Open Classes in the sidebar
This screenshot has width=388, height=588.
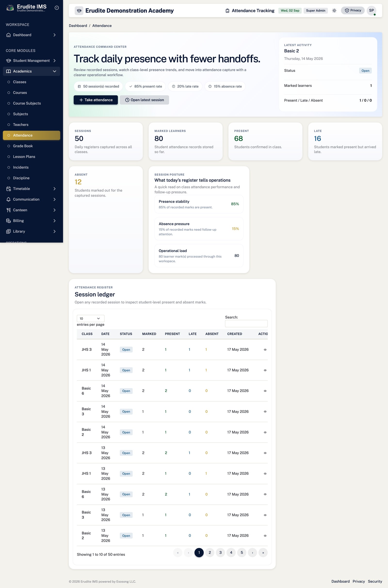coord(32,82)
